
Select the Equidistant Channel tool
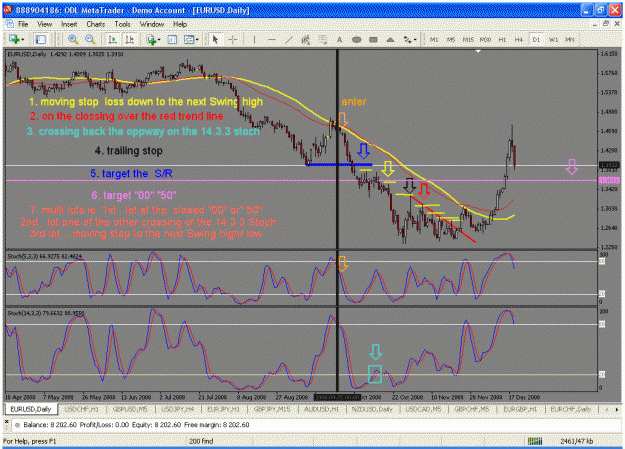[306, 39]
